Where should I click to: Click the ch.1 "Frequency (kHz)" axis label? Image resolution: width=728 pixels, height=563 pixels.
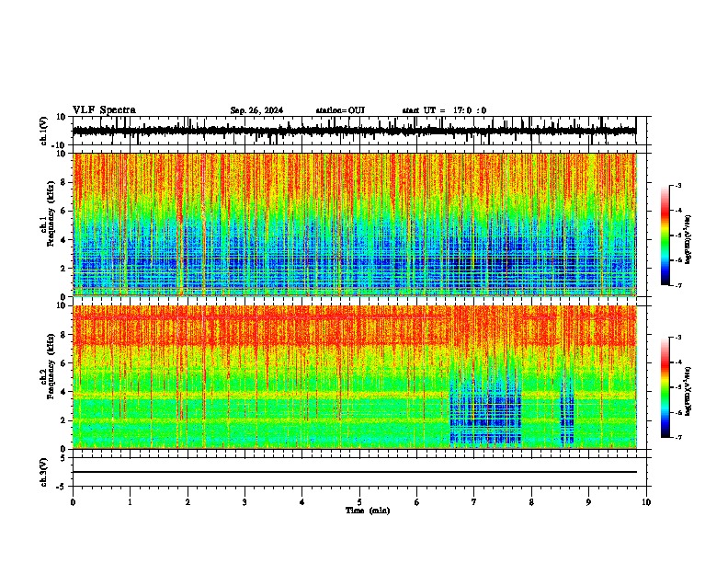pos(51,213)
